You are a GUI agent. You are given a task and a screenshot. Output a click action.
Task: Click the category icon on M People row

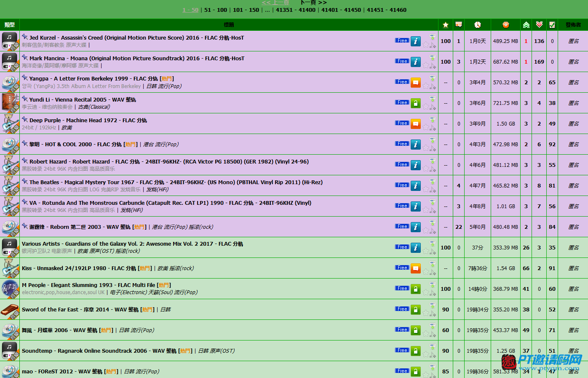pos(10,289)
